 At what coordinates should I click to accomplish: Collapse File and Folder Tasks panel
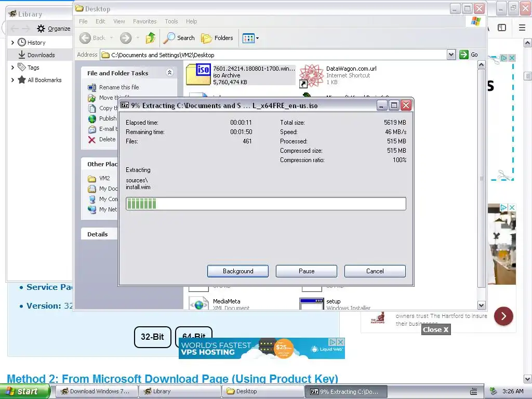(x=170, y=73)
